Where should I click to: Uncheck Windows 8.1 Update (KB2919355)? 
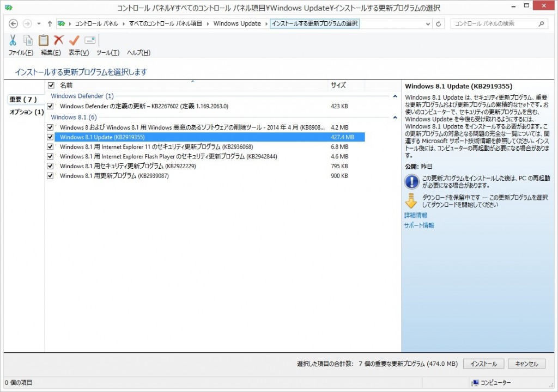(50, 137)
